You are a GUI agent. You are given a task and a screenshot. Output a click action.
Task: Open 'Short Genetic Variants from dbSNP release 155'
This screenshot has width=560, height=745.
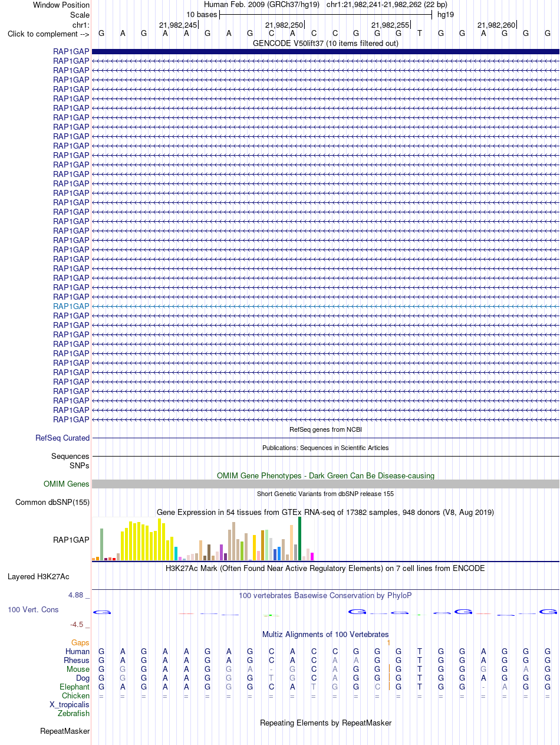[325, 494]
